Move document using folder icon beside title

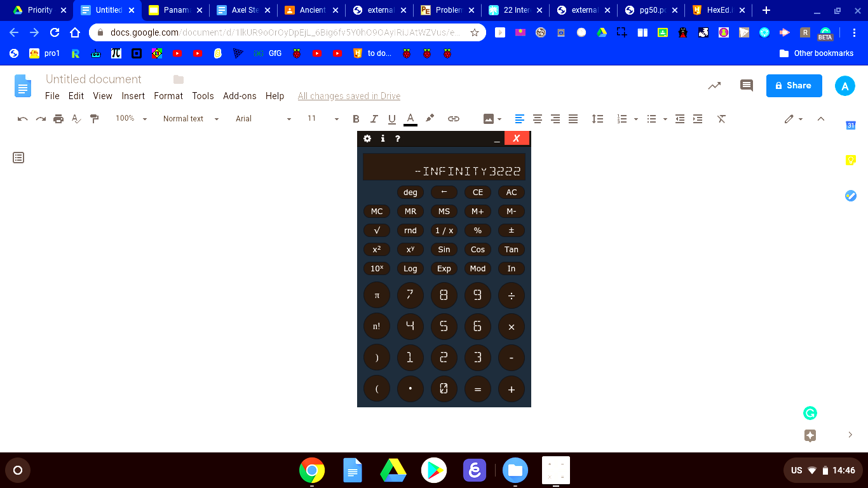click(x=179, y=79)
